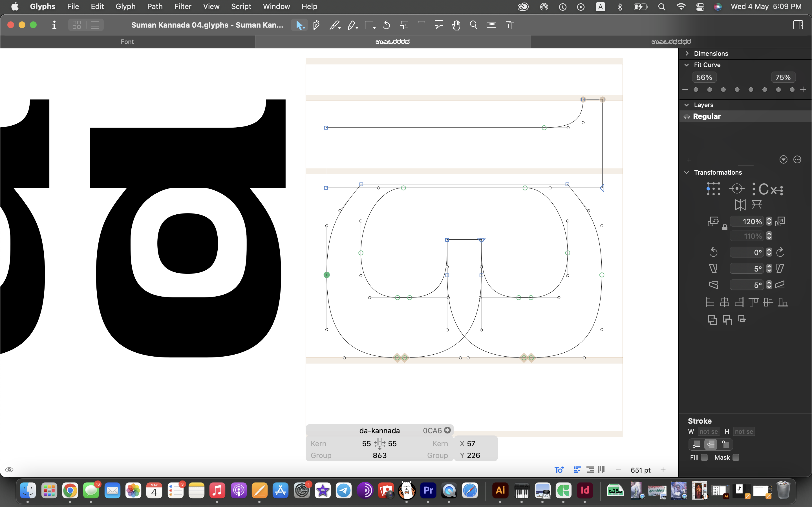Select the Zoom magnifier tool
This screenshot has width=812, height=507.
473,25
